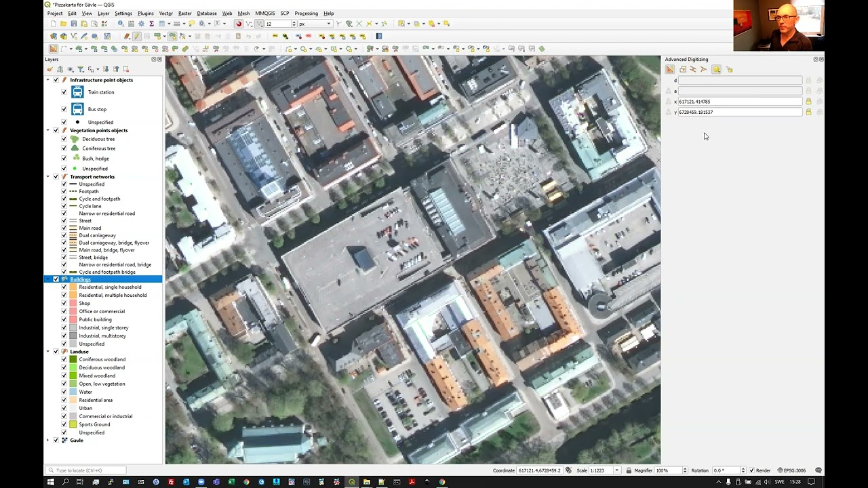
Task: Click the Type to locate search box
Action: click(x=85, y=470)
